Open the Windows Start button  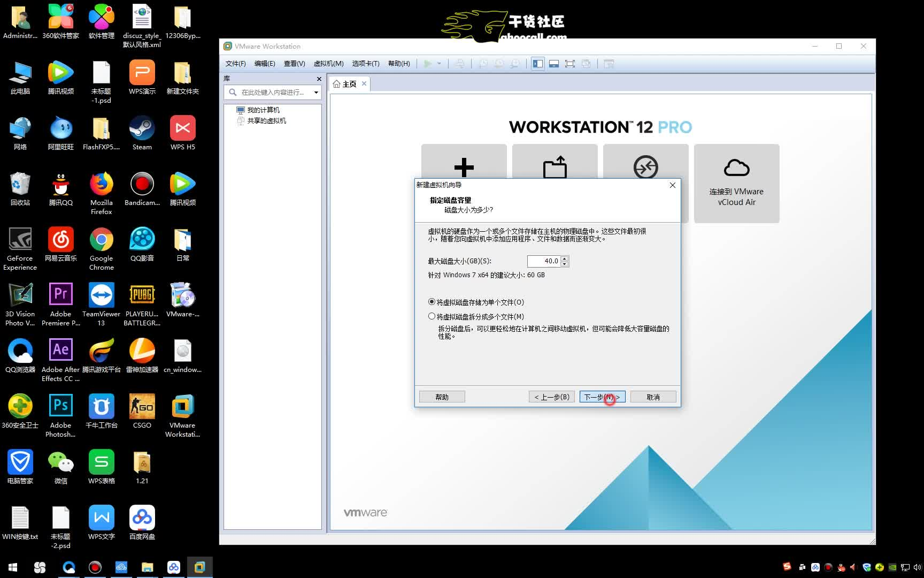13,567
